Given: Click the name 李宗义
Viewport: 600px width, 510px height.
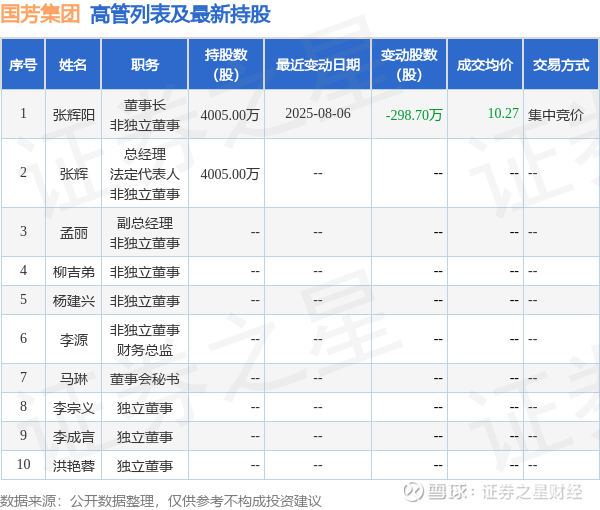Looking at the screenshot, I should coord(73,408).
